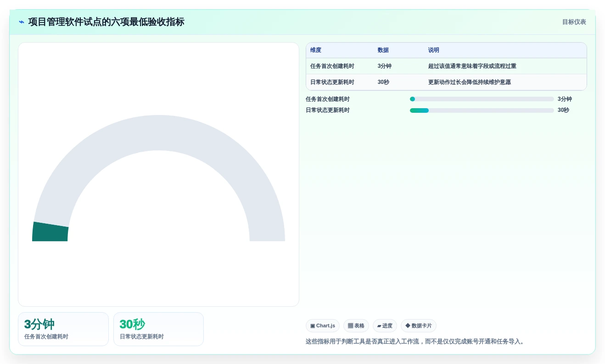Open the 30秒 data card

tap(158, 329)
